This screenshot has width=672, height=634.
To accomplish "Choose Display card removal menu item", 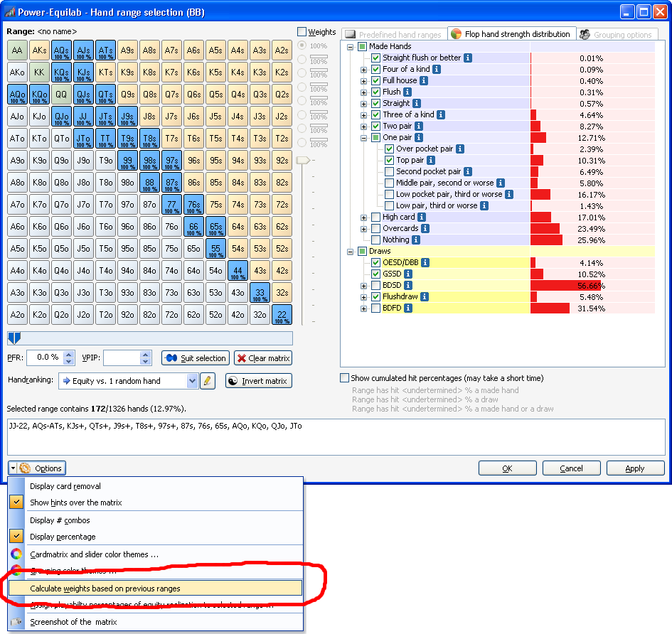I will coord(156,486).
